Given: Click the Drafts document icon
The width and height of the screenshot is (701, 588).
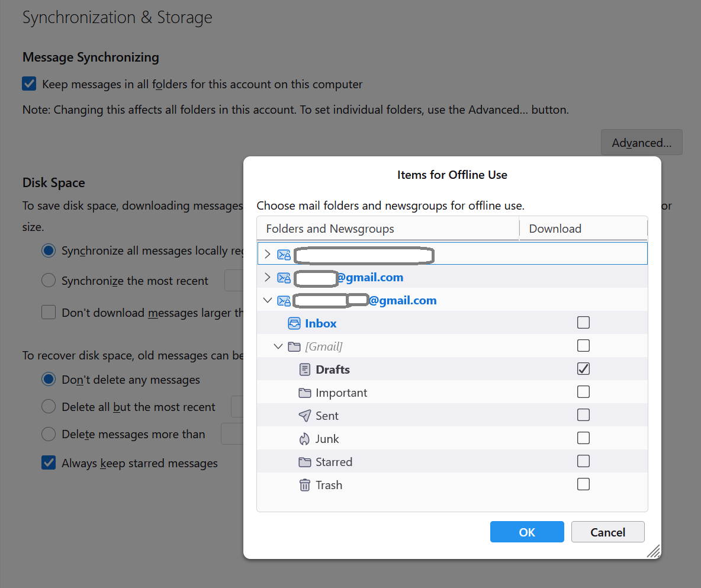Looking at the screenshot, I should [305, 369].
